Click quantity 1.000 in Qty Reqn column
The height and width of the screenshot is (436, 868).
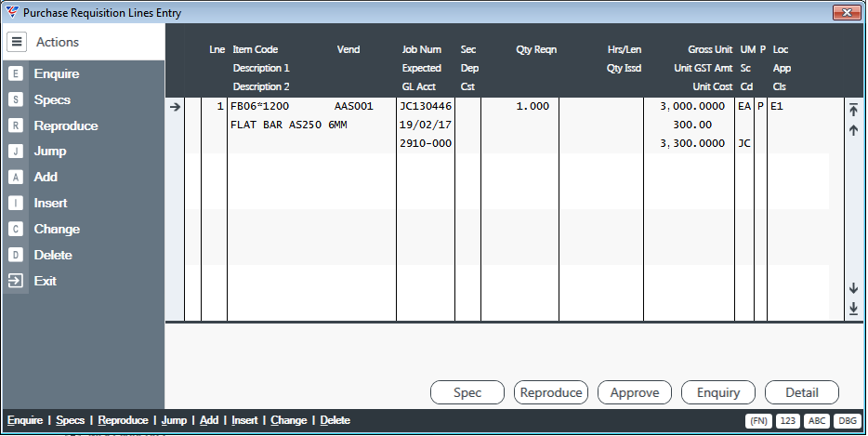point(533,106)
